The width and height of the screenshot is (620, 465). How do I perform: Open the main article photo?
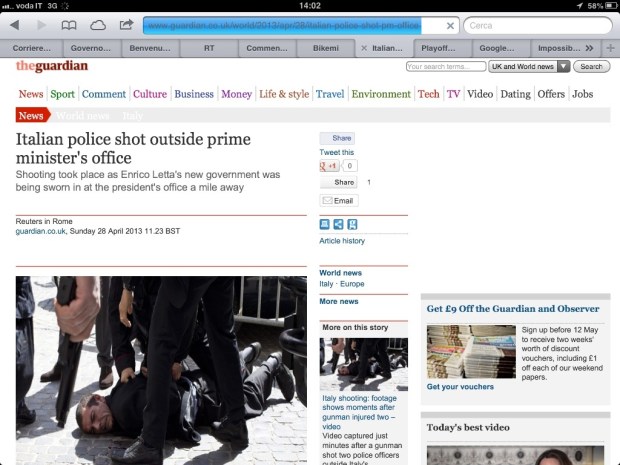[x=161, y=370]
